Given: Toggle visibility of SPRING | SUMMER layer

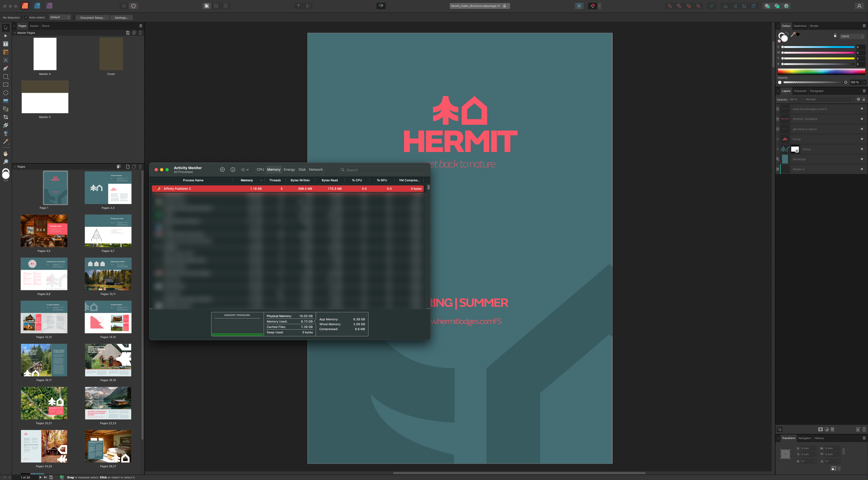Looking at the screenshot, I should 862,119.
